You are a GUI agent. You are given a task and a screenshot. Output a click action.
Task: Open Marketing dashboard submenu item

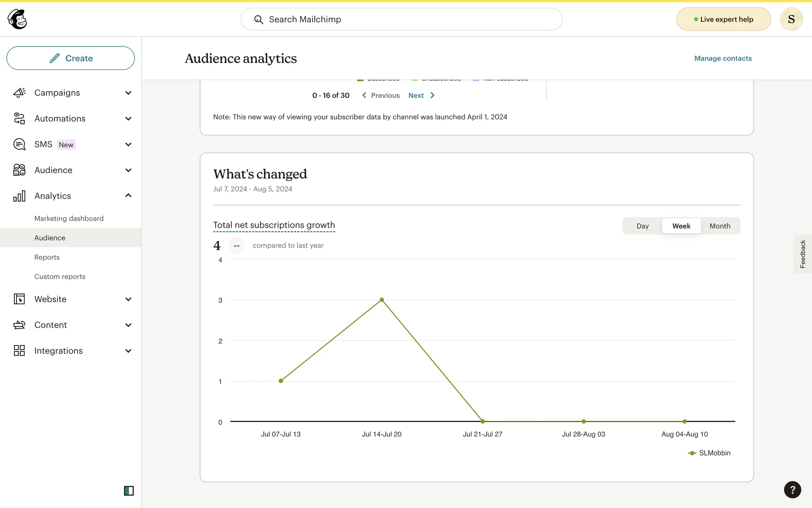[x=69, y=218]
